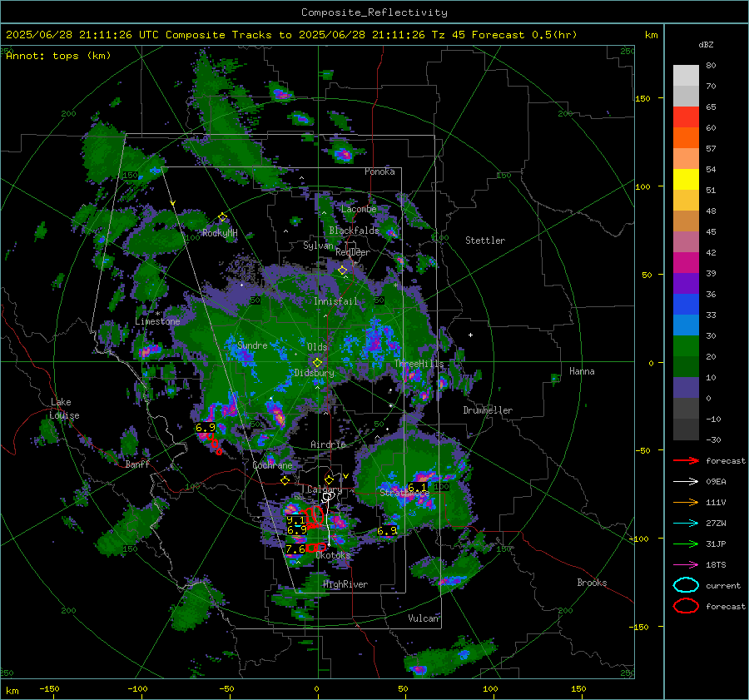Pick the green 31JP arrow in legend
The width and height of the screenshot is (749, 700).
tap(686, 544)
